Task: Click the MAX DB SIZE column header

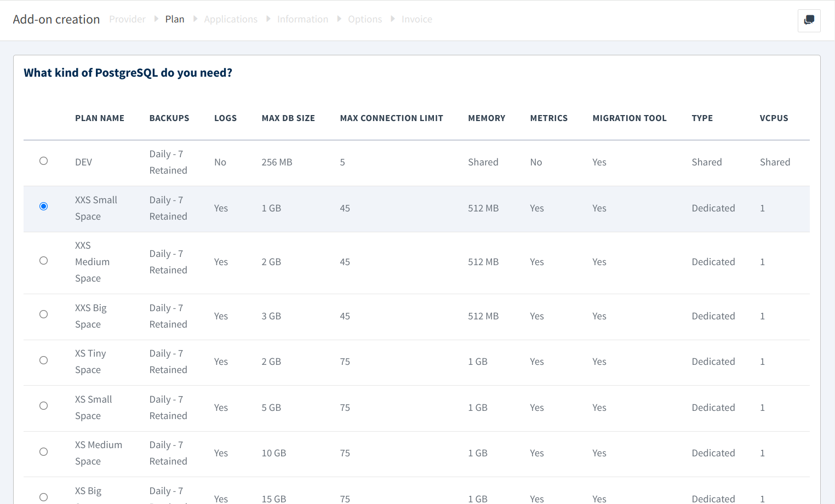Action: (288, 118)
